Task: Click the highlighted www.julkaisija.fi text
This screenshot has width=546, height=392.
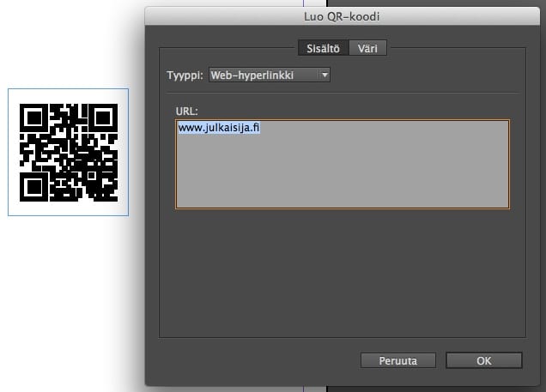Action: click(219, 128)
